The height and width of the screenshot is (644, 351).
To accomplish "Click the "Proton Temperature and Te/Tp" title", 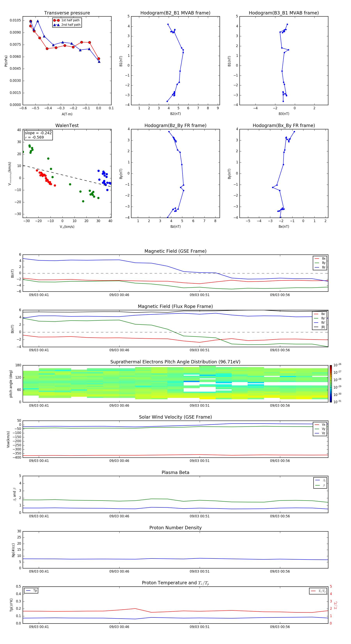I will tap(175, 583).
